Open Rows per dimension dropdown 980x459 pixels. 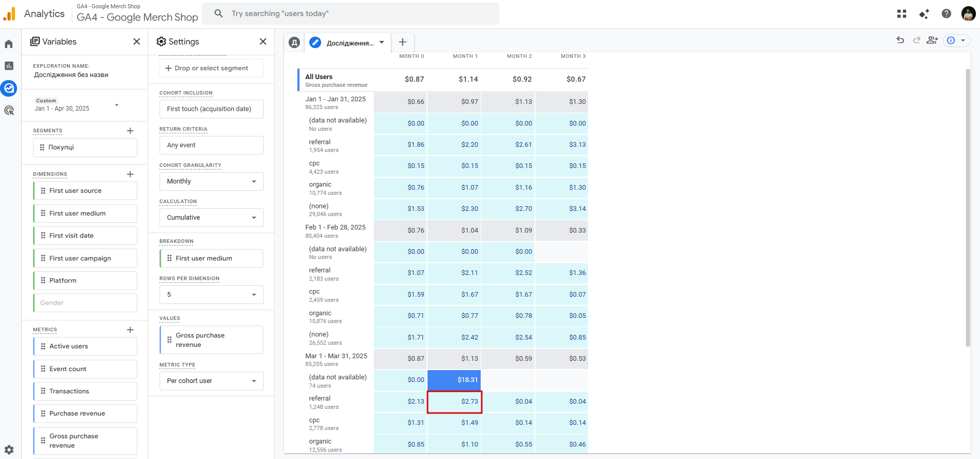tap(212, 295)
